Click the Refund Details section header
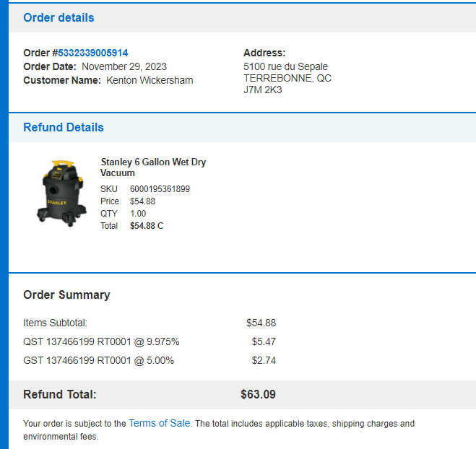Image resolution: width=476 pixels, height=449 pixels. [x=64, y=128]
